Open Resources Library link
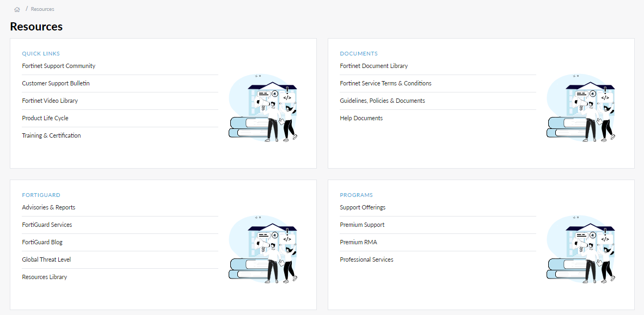644x315 pixels. pyautogui.click(x=44, y=277)
